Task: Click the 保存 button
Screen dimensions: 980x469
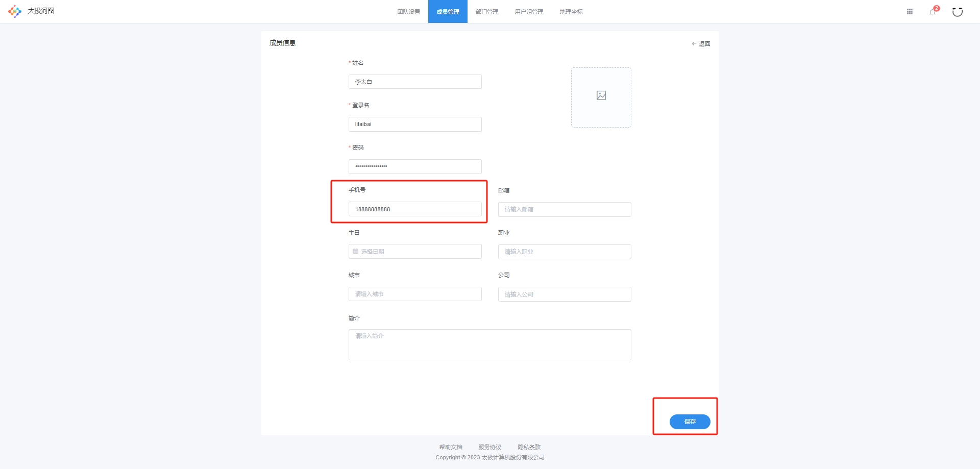Action: 690,422
